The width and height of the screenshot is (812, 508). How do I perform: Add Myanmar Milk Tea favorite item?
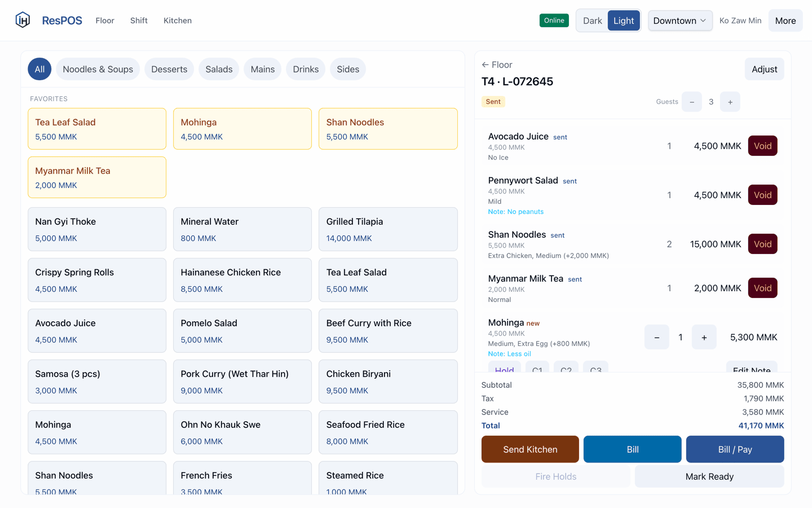(97, 177)
